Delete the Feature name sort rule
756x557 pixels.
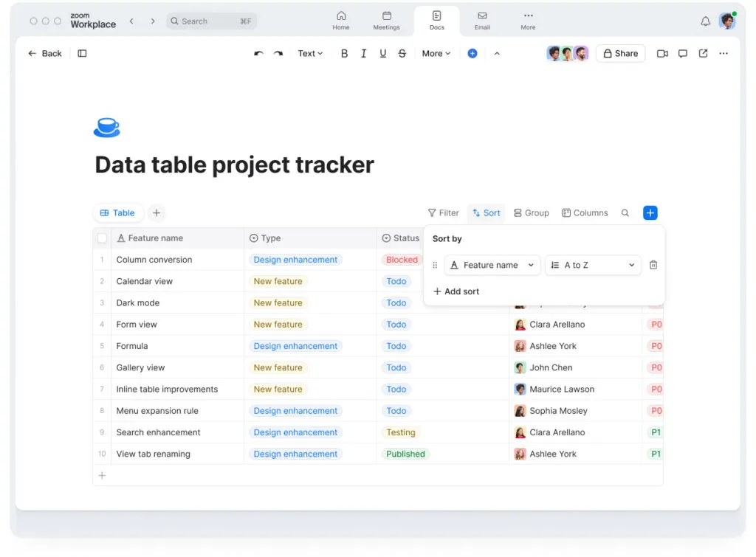(x=653, y=266)
